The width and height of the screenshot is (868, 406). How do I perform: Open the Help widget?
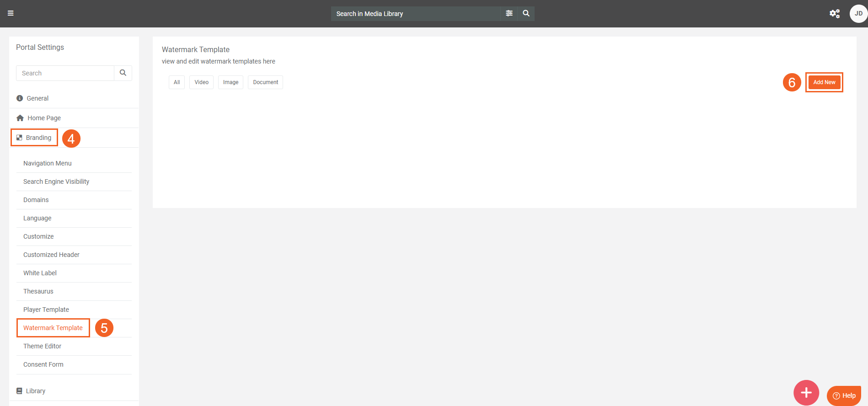click(x=844, y=395)
